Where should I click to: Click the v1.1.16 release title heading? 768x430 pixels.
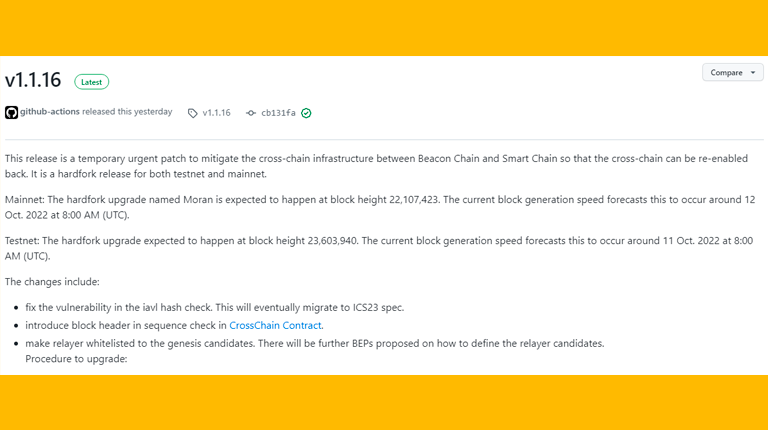point(33,80)
